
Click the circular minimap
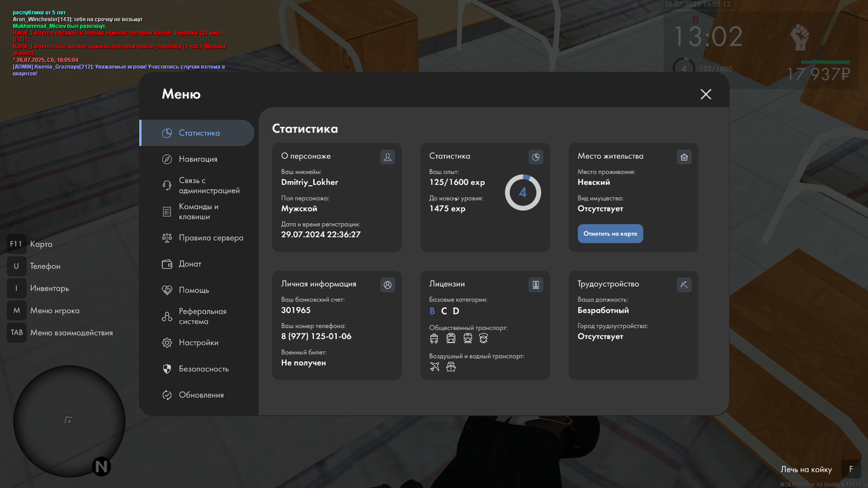[69, 420]
